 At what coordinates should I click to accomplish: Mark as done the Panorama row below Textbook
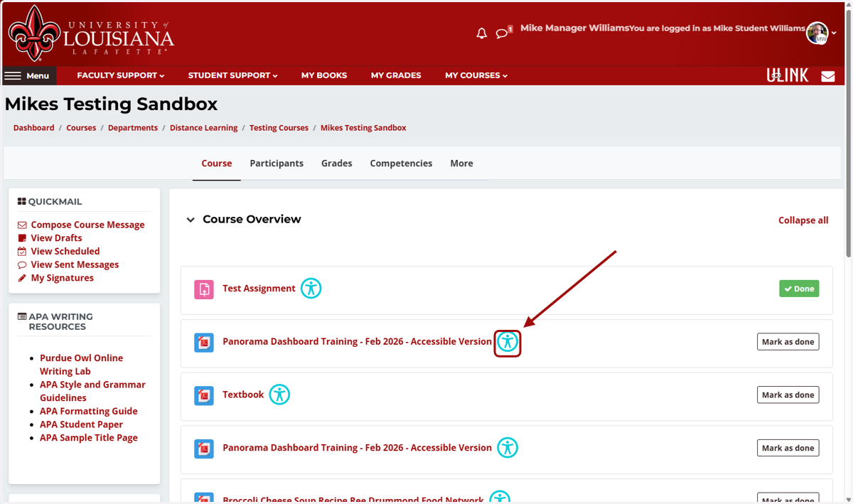[788, 448]
